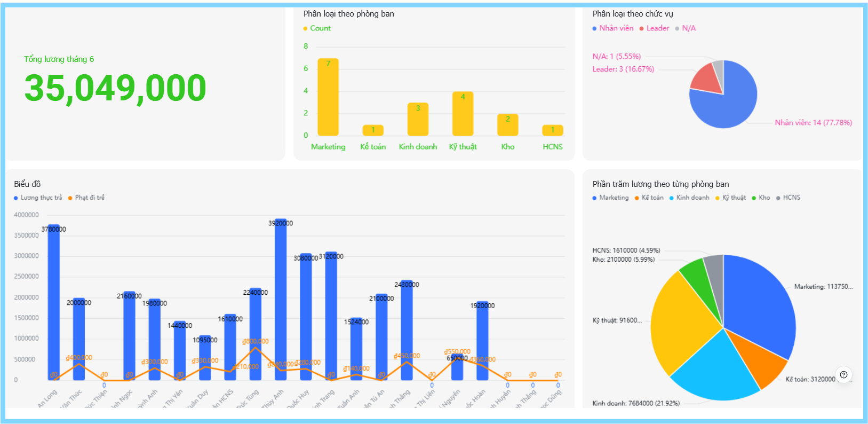Toggle the Nhân viên legend entry
Image resolution: width=868 pixels, height=424 pixels.
613,28
